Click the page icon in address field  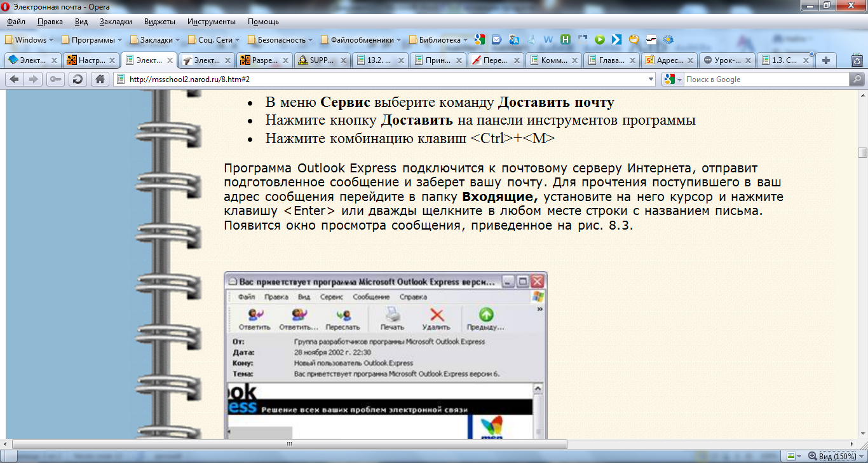point(121,79)
